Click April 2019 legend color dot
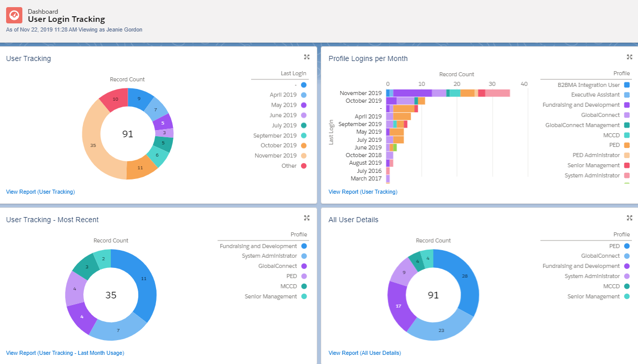The image size is (638, 364). 304,95
